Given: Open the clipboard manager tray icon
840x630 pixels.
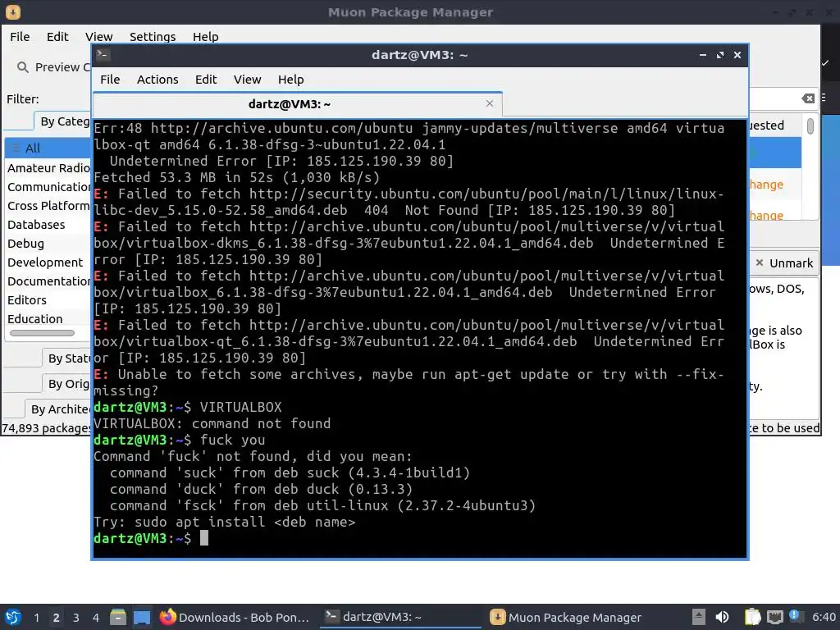Looking at the screenshot, I should point(753,617).
